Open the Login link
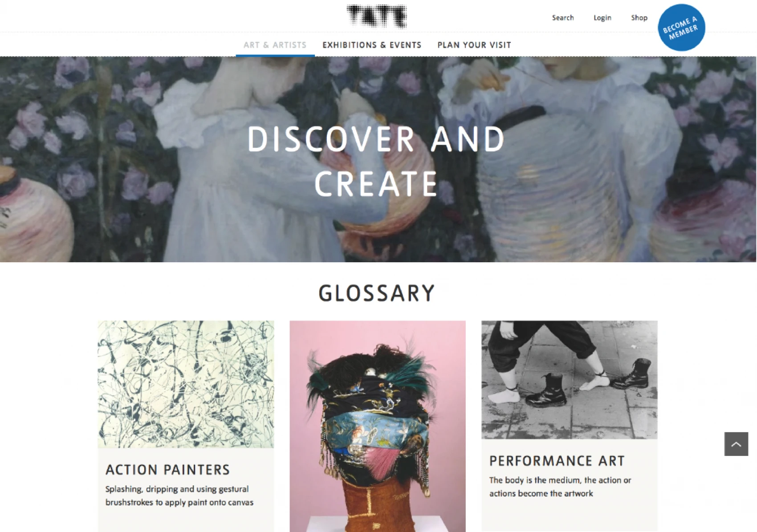 (x=602, y=18)
